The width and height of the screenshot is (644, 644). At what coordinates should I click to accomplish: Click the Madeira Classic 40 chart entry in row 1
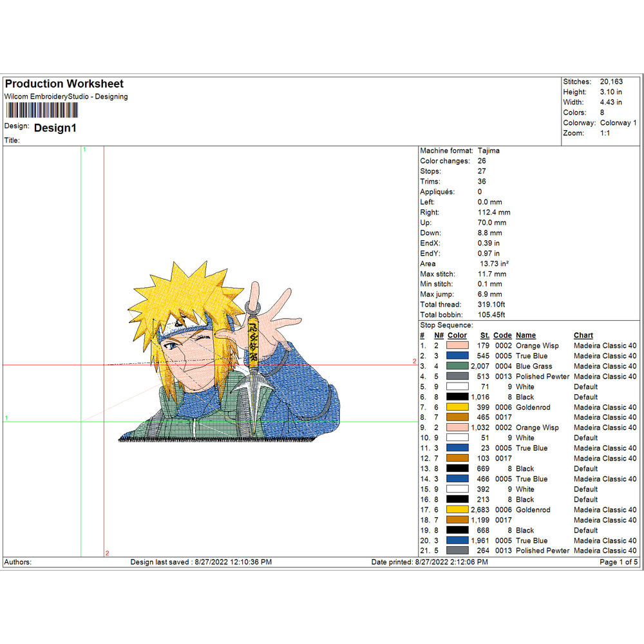[605, 346]
